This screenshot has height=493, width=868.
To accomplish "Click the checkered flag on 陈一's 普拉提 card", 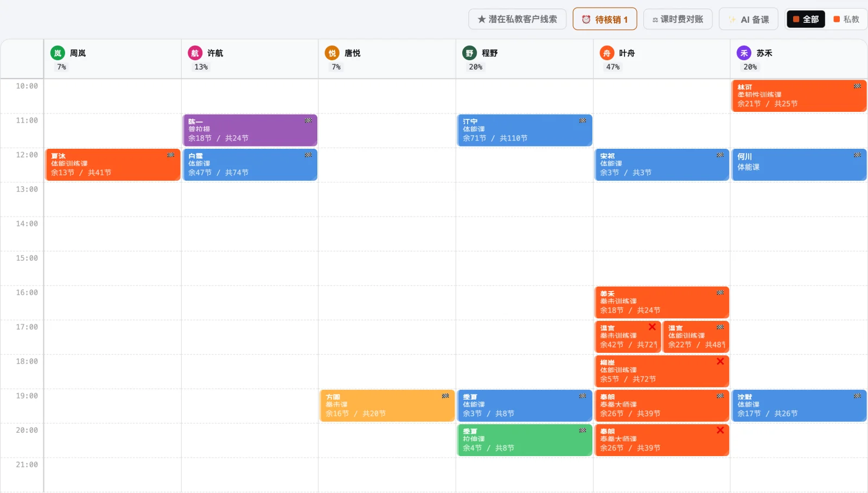I will (x=308, y=121).
